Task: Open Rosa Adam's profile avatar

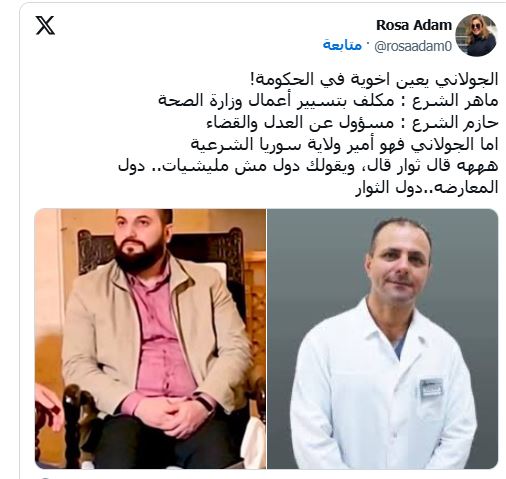Action: [x=476, y=35]
